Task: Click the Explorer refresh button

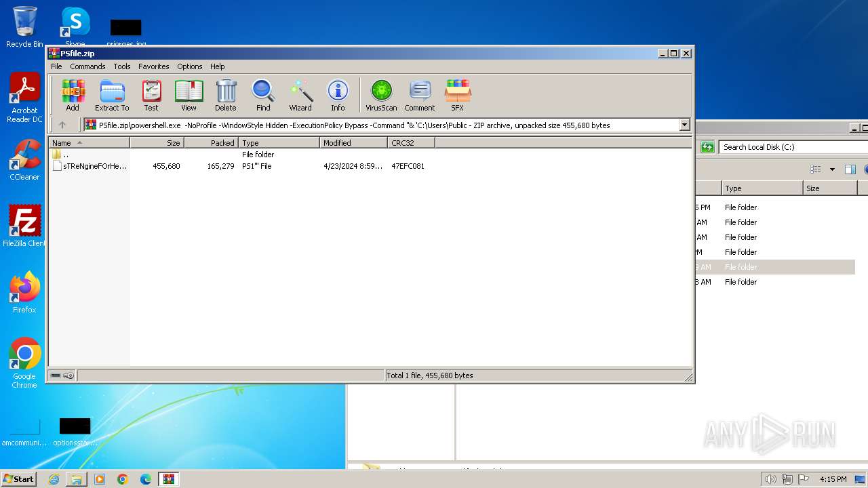Action: [707, 147]
